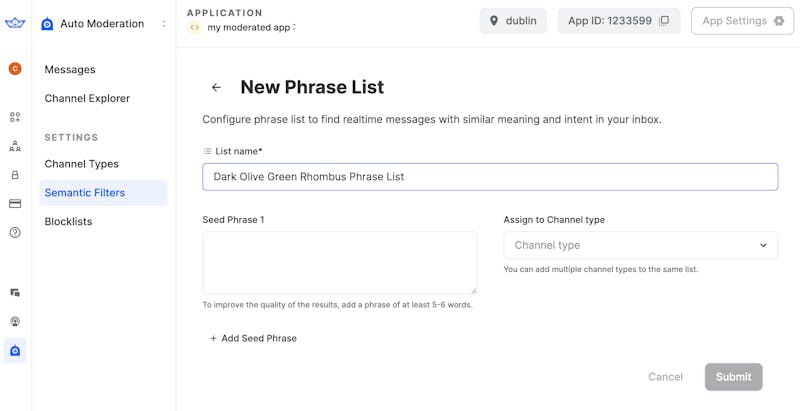The width and height of the screenshot is (800, 411).
Task: Click the back arrow beside New Phrase List
Action: (216, 88)
